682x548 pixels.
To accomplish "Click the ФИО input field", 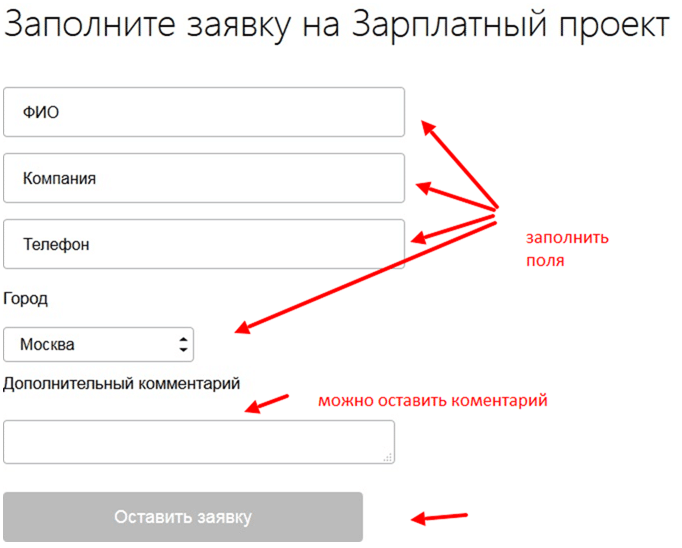I will (204, 112).
